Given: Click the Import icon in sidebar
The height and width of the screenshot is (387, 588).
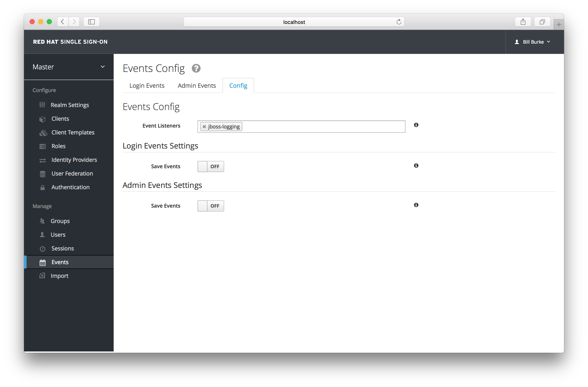Looking at the screenshot, I should (42, 275).
